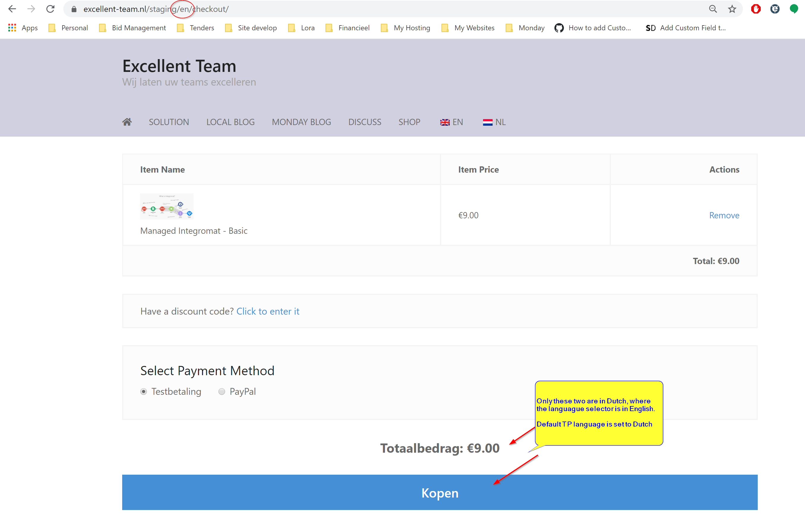Switch site language to Dutch NL

[x=494, y=122]
